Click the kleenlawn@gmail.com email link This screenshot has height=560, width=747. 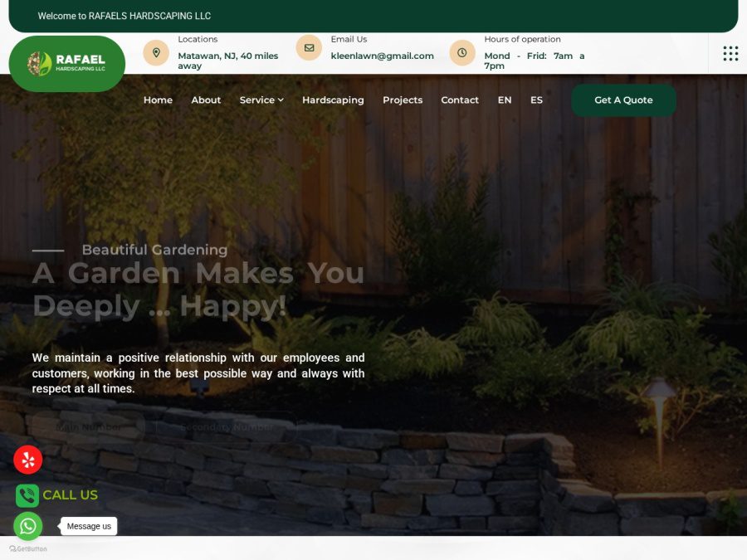coord(382,56)
